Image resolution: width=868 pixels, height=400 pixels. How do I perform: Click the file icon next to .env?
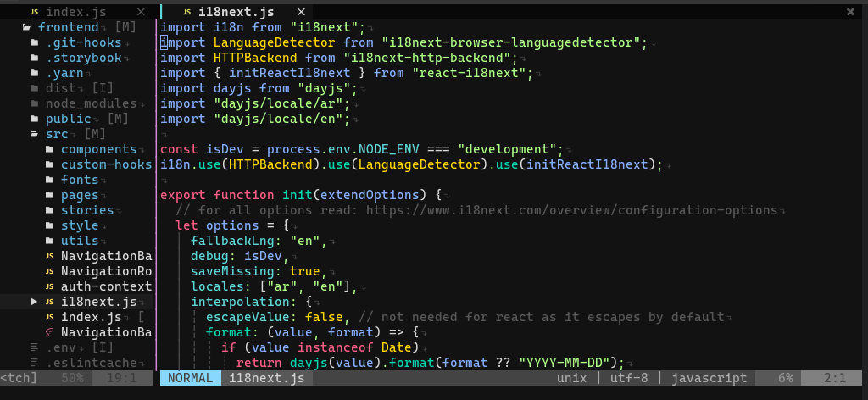34,347
